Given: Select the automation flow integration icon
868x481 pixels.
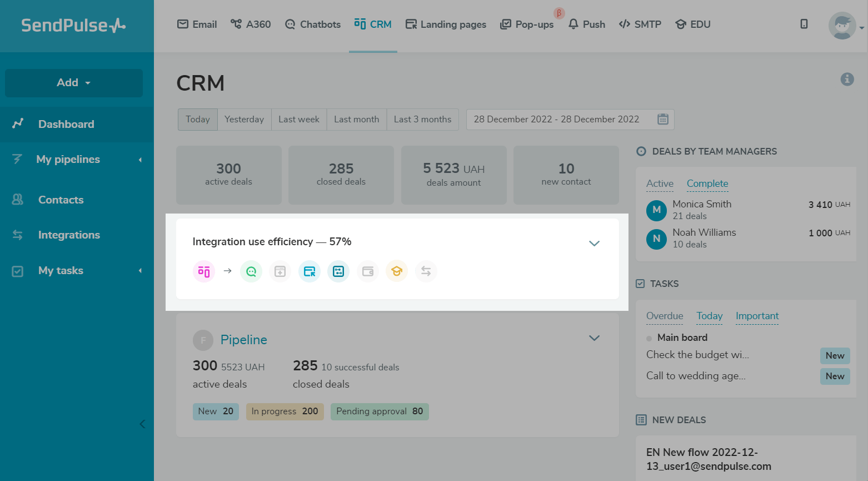Looking at the screenshot, I should 338,271.
